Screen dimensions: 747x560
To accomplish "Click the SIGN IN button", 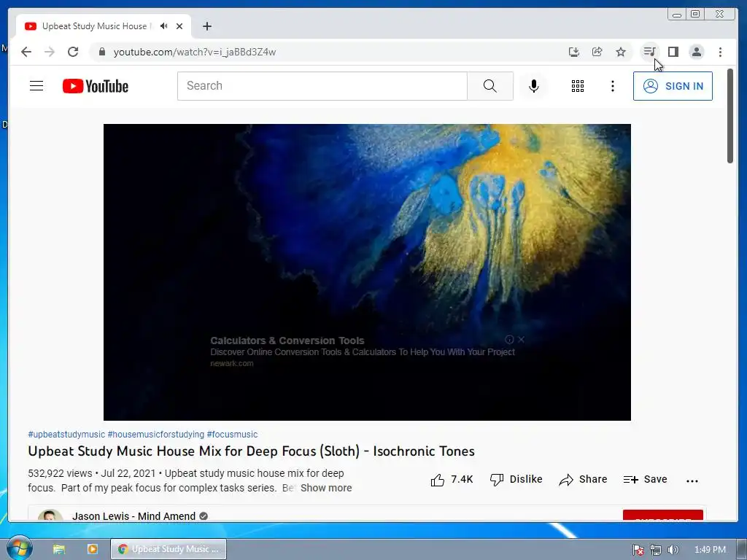I will (x=673, y=86).
